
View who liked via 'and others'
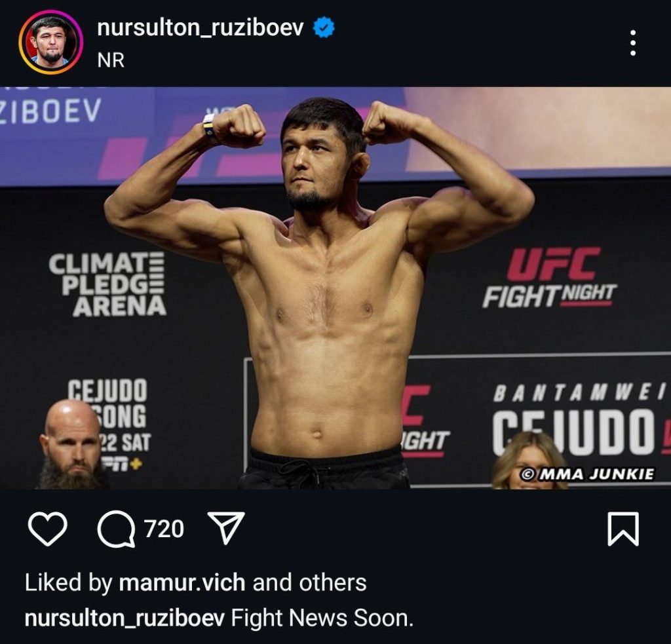309,582
